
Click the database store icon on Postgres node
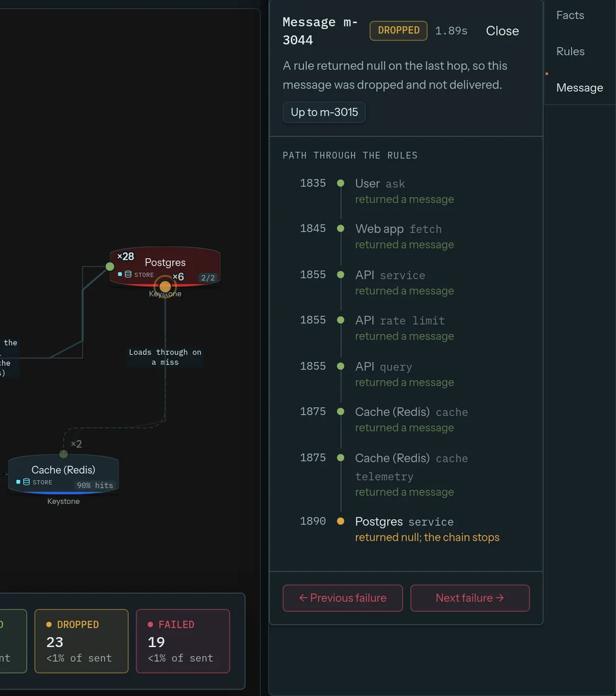(x=128, y=274)
